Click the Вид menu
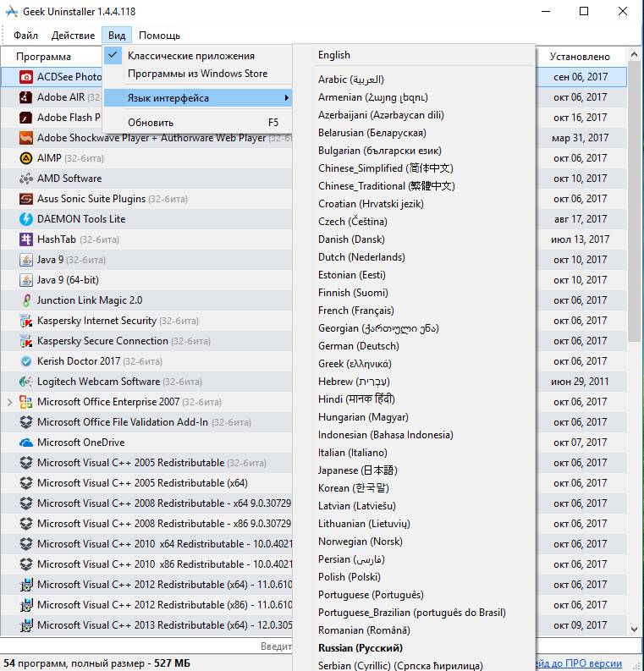This screenshot has width=644, height=671. click(117, 36)
